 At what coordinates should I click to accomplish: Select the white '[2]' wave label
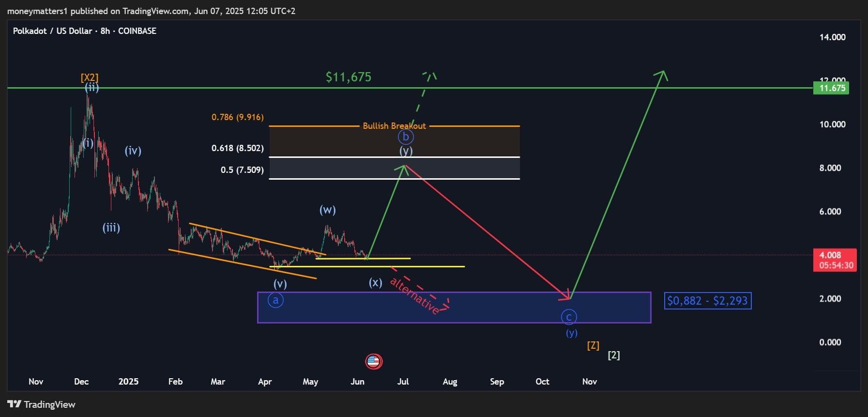click(x=614, y=355)
